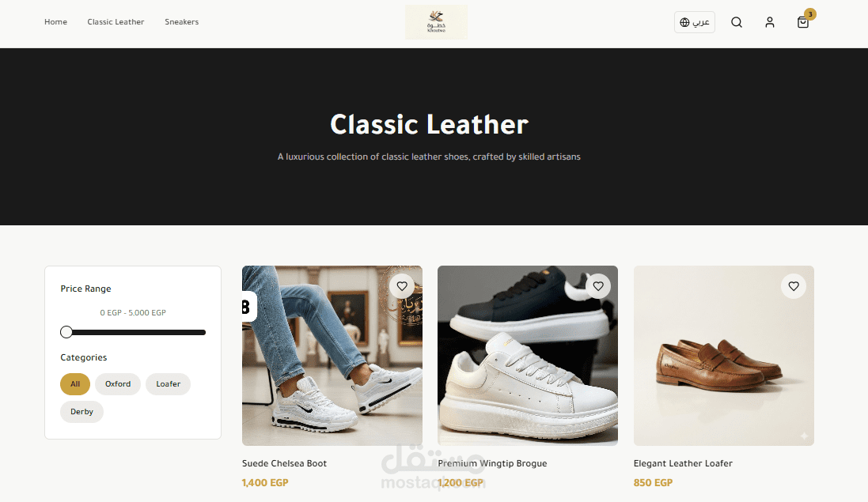
Task: Select the Oxford category filter
Action: (x=118, y=383)
